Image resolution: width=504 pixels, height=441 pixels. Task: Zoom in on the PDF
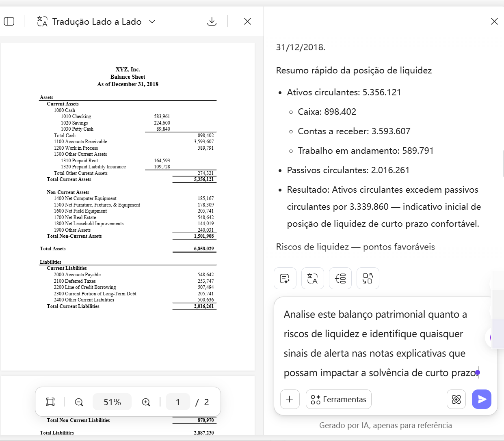tap(146, 402)
